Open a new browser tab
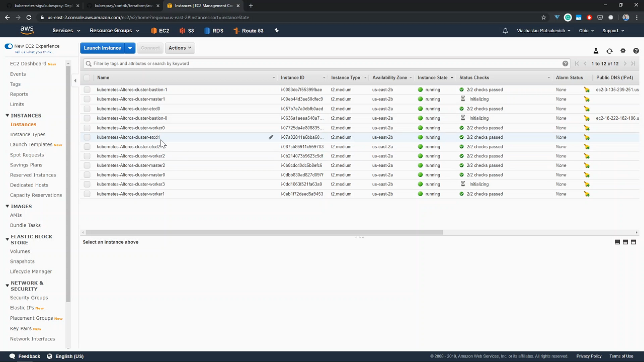Image resolution: width=644 pixels, height=362 pixels. [x=251, y=6]
